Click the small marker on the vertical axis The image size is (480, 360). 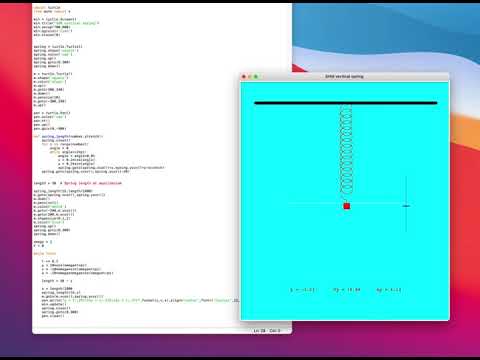[406, 206]
